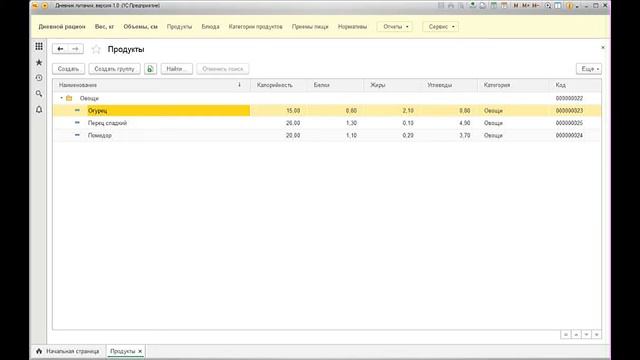This screenshot has height=360, width=640.
Task: Open History clock icon in sidebar
Action: [39, 78]
